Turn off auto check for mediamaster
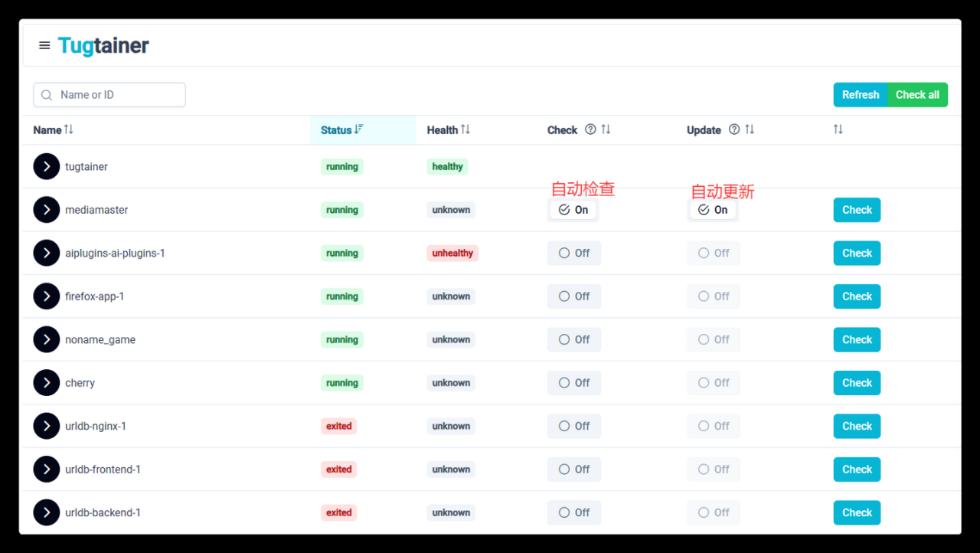The image size is (980, 553). point(573,210)
